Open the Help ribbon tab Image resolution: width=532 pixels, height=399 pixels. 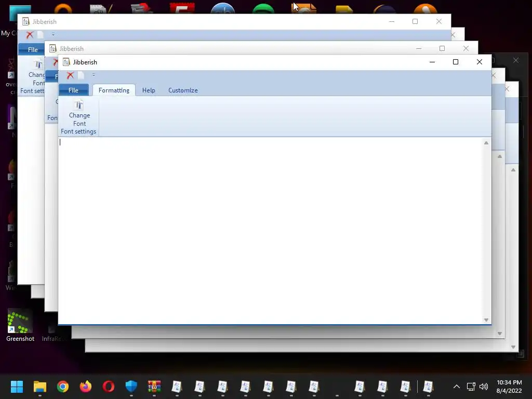[x=149, y=90]
